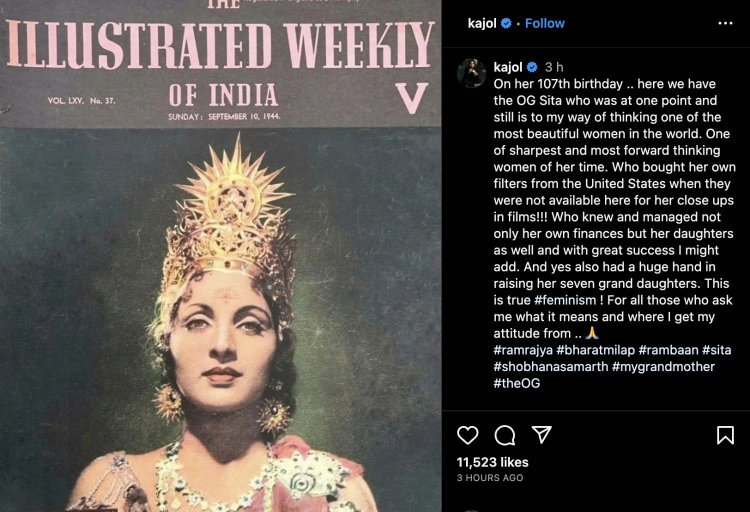
Task: Open more options three-dot menu
Action: point(725,22)
